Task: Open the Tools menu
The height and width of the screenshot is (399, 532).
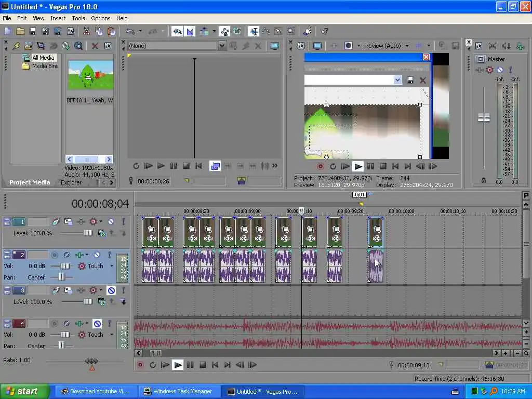Action: (78, 18)
